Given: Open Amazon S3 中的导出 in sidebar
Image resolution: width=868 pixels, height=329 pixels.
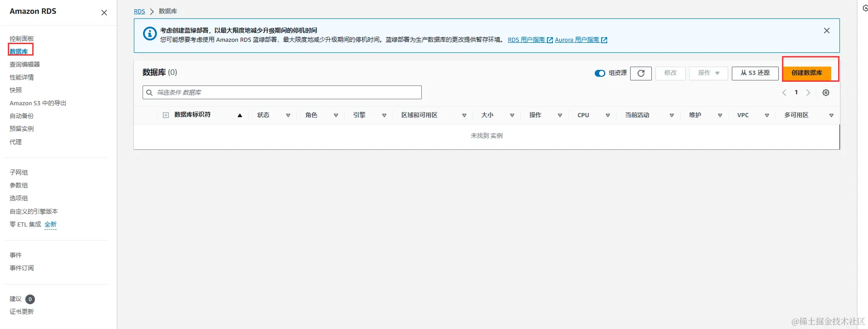Looking at the screenshot, I should coord(38,103).
